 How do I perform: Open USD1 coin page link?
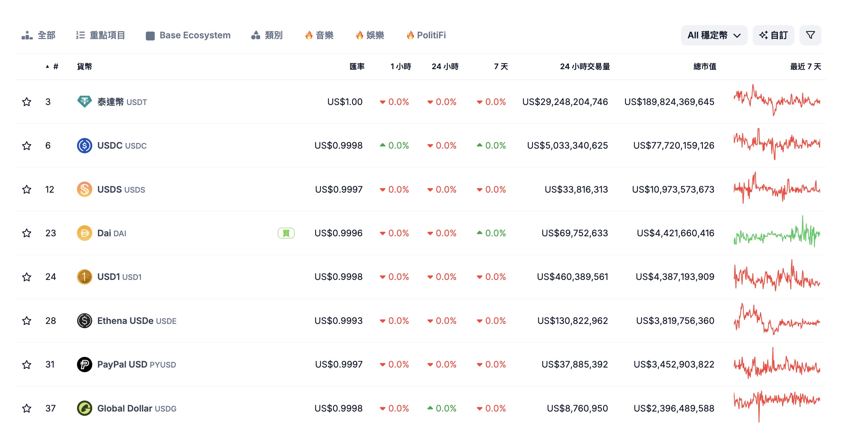119,277
